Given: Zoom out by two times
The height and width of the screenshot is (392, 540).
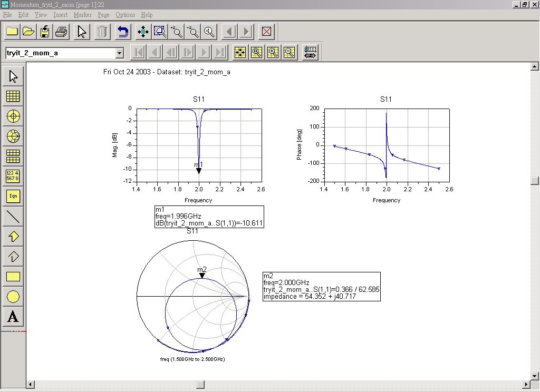Looking at the screenshot, I should point(192,32).
